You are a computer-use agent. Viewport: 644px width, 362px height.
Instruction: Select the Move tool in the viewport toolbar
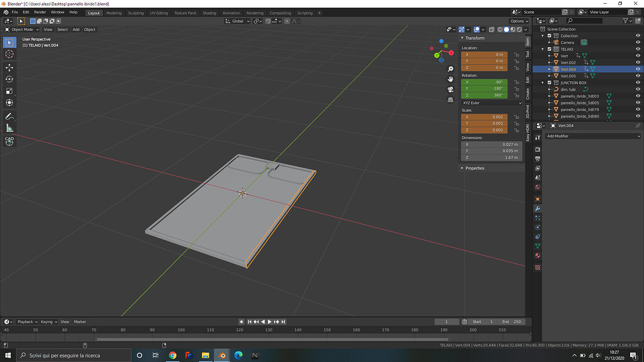[x=9, y=67]
